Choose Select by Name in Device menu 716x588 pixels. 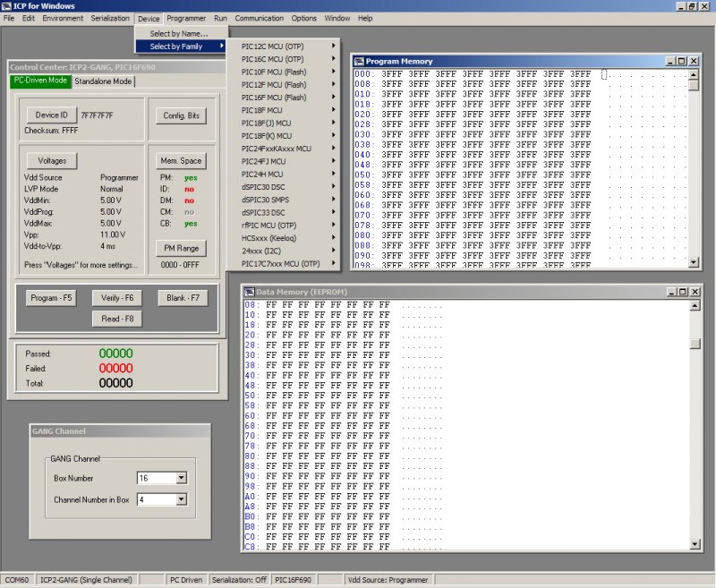coord(179,34)
